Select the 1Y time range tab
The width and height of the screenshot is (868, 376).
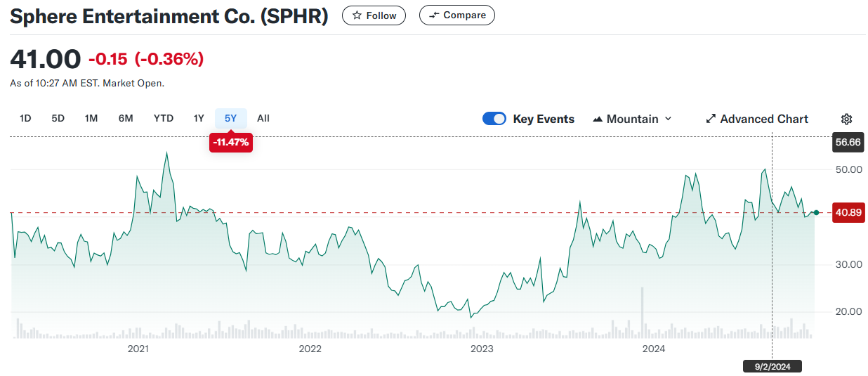point(199,118)
